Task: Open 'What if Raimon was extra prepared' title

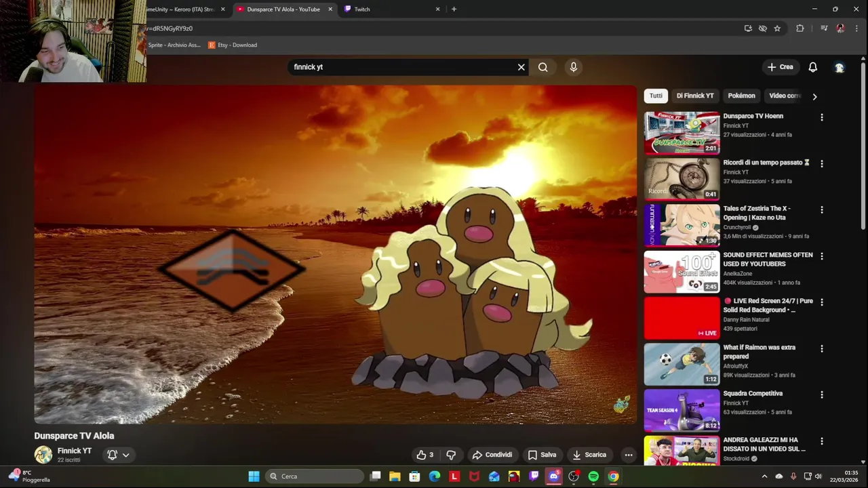Action: 759,352
